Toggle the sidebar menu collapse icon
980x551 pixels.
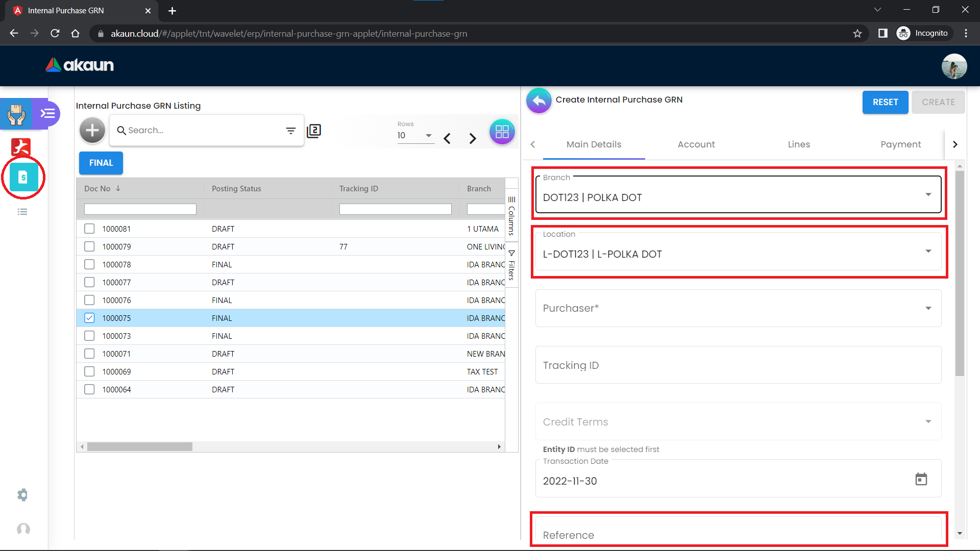tap(47, 113)
